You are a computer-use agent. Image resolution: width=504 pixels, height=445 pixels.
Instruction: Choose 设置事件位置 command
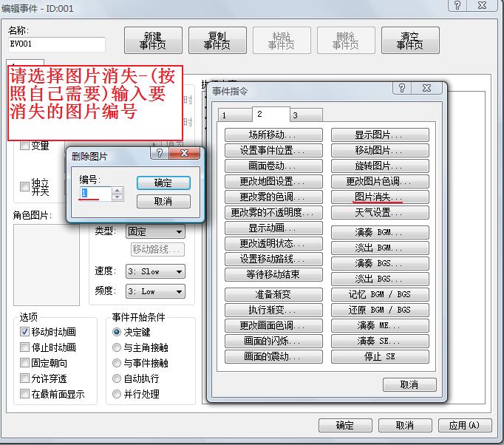(273, 150)
